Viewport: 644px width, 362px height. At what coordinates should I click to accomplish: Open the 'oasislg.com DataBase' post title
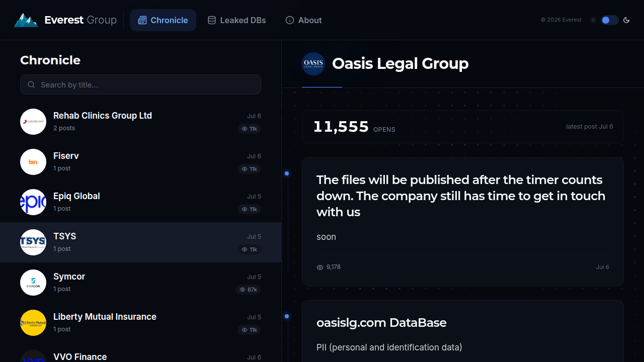tap(381, 323)
